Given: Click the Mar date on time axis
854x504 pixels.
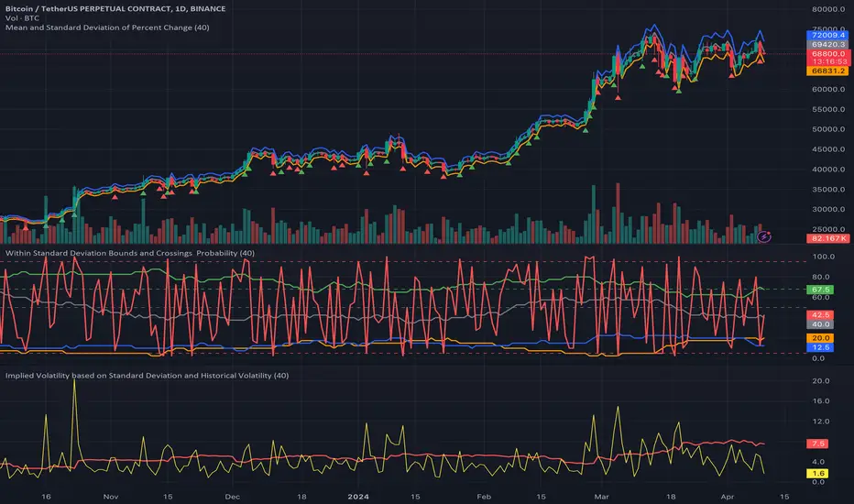Looking at the screenshot, I should pyautogui.click(x=601, y=497).
